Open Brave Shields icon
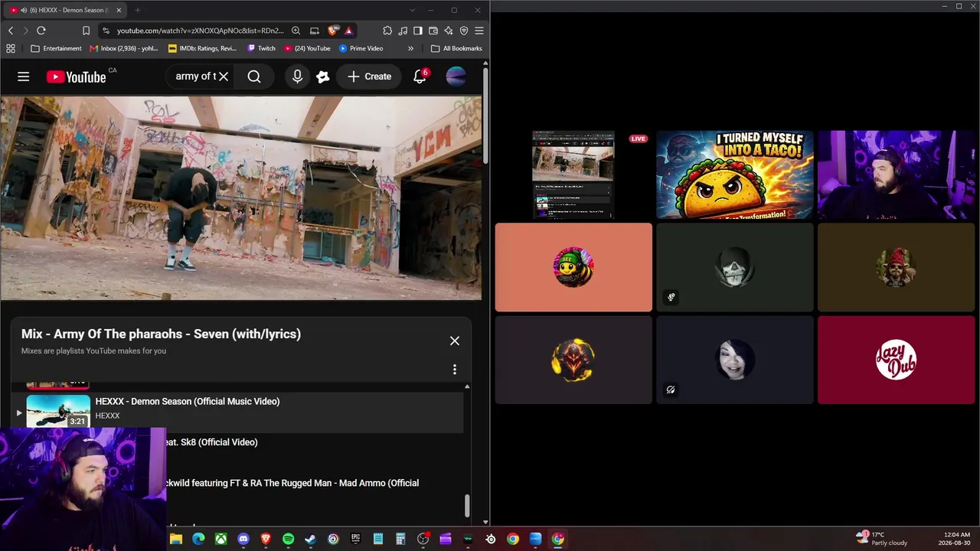Screen dimensions: 980x551 [333, 31]
